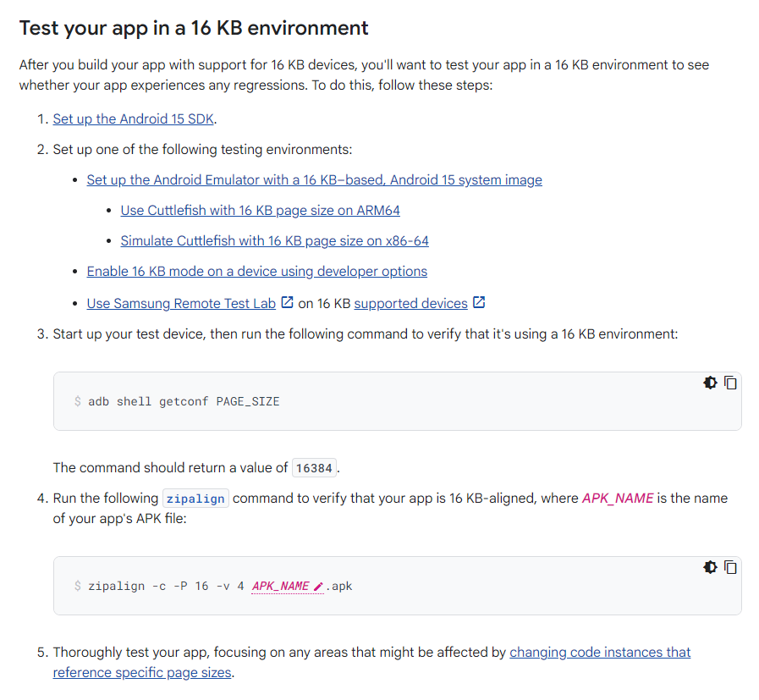Toggle dark theme on zipalign code block

coord(710,567)
